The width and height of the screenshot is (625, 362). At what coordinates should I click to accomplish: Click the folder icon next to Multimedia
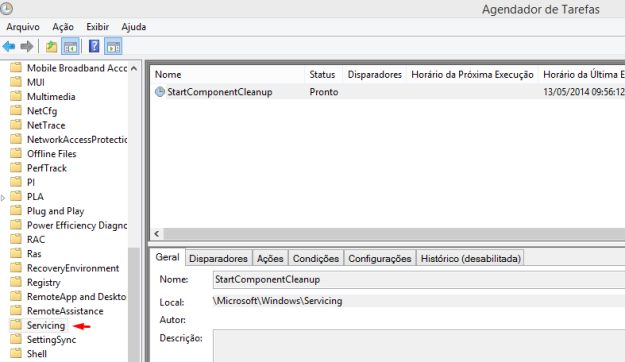[16, 96]
